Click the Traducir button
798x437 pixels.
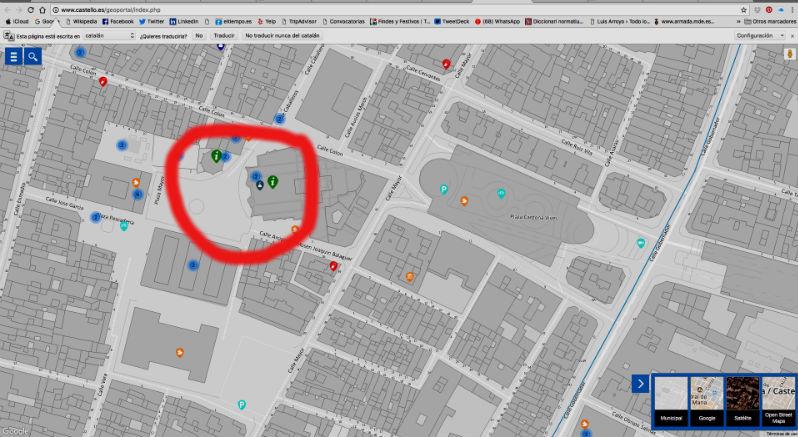pos(224,35)
